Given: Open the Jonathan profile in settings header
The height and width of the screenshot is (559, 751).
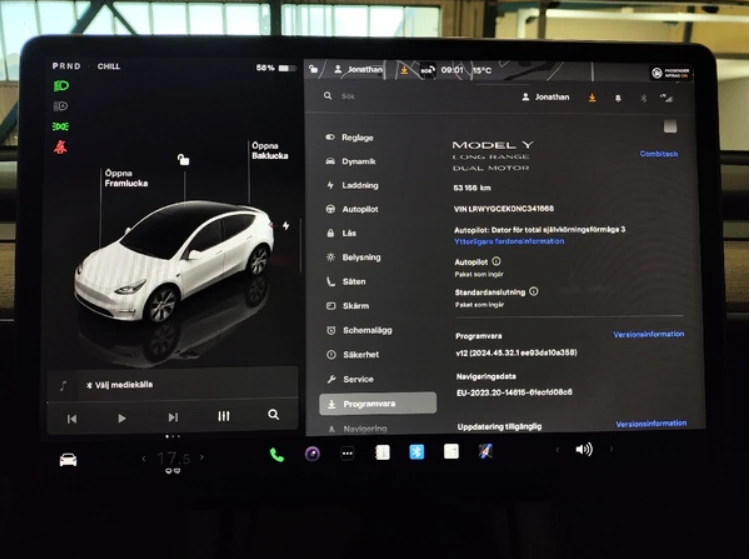Looking at the screenshot, I should tap(546, 97).
